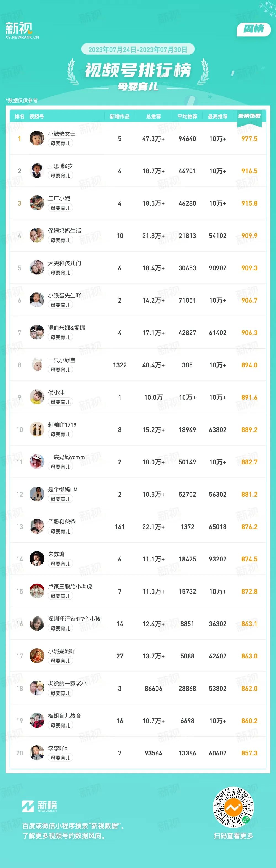Screen dimensions: 276x868
Task: Click the 977.5 index score
Action: [250, 138]
